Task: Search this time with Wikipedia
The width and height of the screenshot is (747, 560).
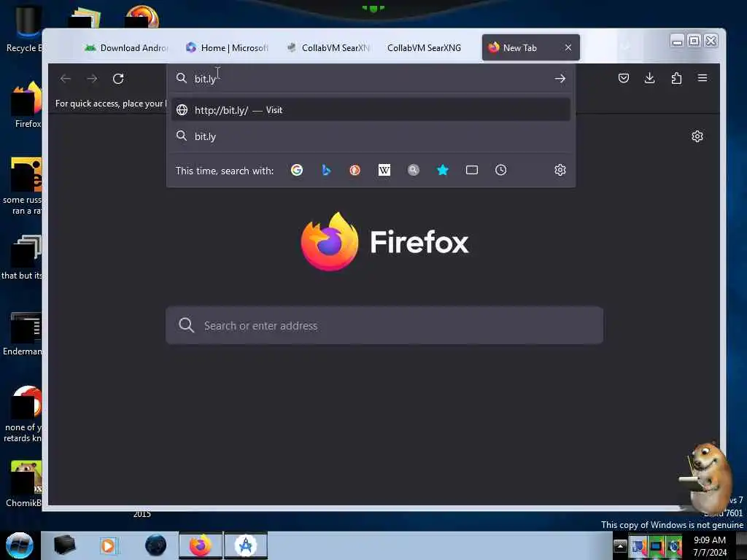Action: pos(384,170)
